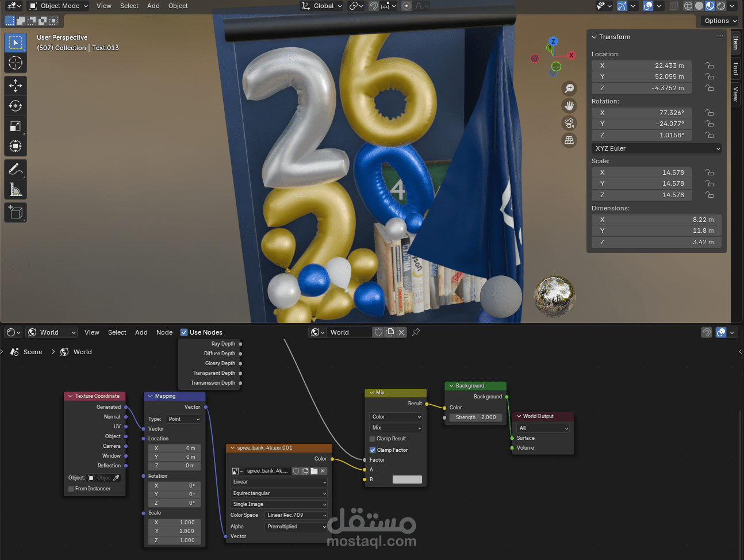Image resolution: width=744 pixels, height=560 pixels.
Task: Select the Cursor tool
Action: point(16,63)
